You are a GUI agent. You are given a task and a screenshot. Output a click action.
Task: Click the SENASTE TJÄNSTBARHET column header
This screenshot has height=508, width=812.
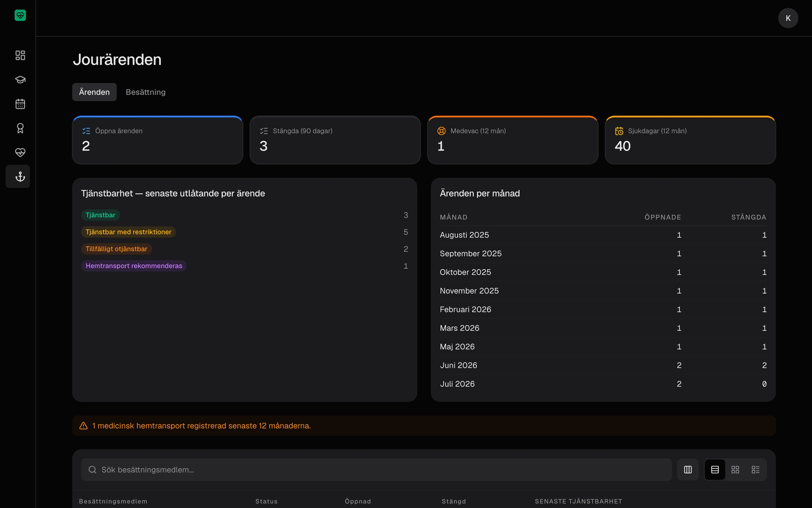tap(578, 501)
